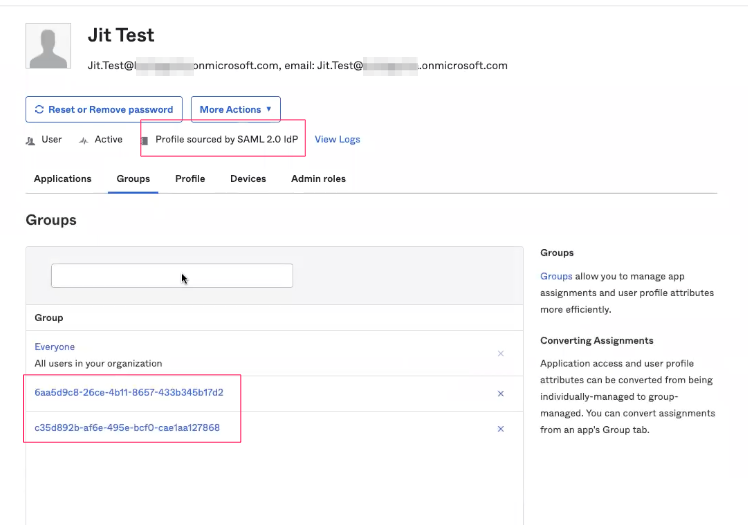Open group 6aa5d9c8-26ce-4b11-8657-433b345b17d2
Screen dimensions: 748x525
tap(129, 393)
